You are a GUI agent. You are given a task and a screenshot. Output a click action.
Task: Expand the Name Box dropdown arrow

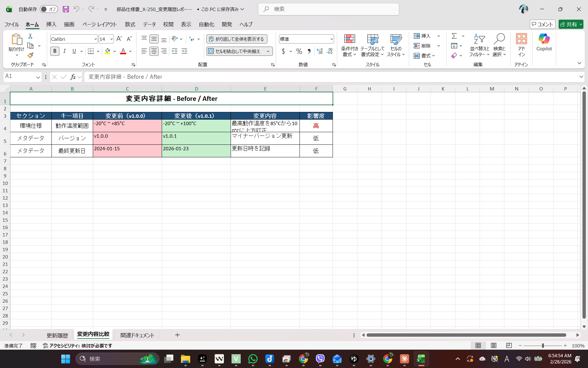click(x=38, y=77)
